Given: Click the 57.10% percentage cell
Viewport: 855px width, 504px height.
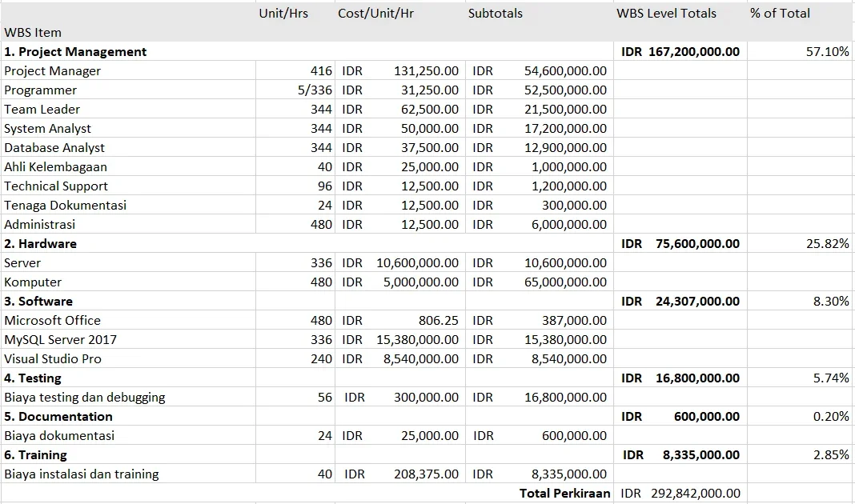Looking at the screenshot, I should [x=827, y=52].
